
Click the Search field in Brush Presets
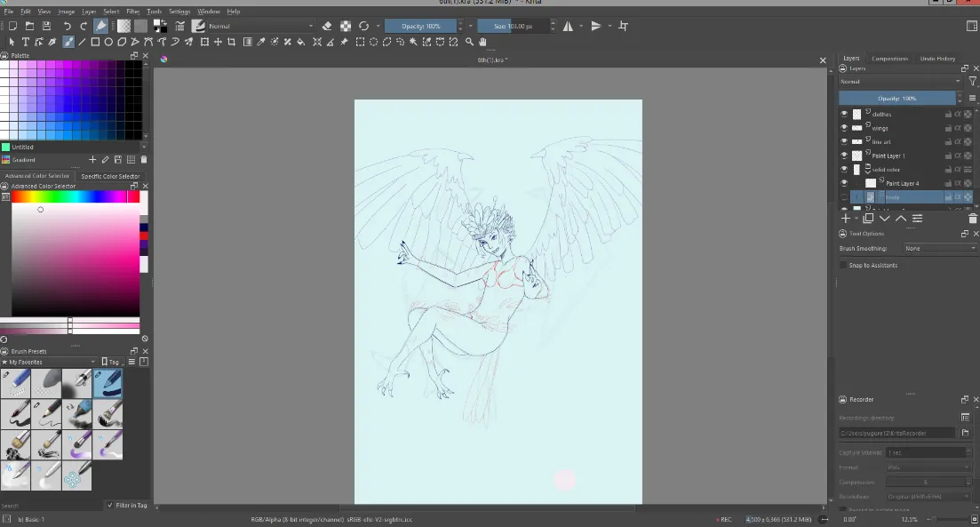coord(52,505)
